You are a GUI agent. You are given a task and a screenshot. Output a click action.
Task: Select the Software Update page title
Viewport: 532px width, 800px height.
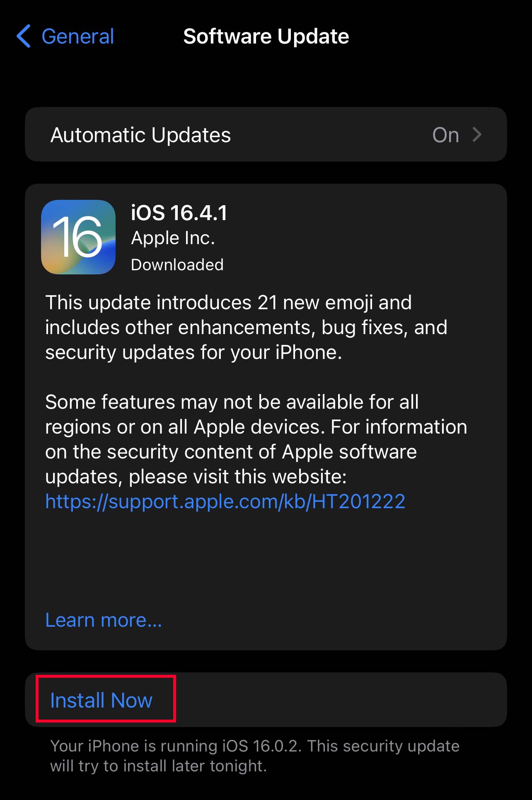[x=266, y=36]
